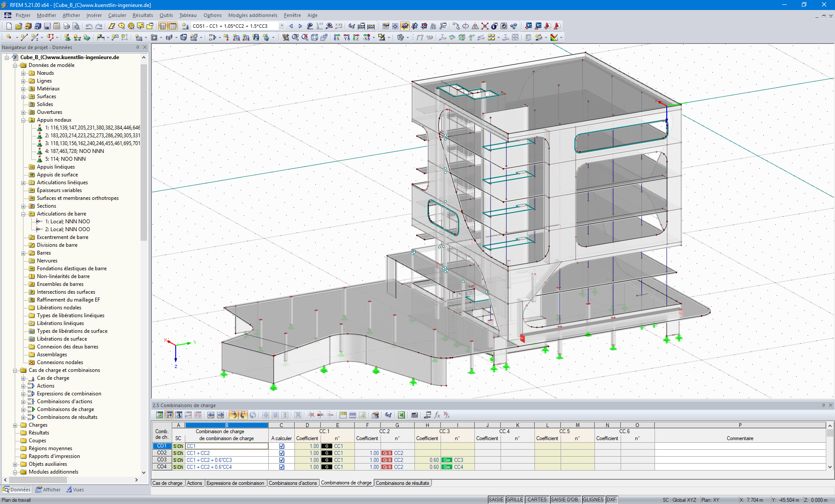Collapse the Appuis nodaux tree node
The height and width of the screenshot is (504, 835).
[23, 120]
